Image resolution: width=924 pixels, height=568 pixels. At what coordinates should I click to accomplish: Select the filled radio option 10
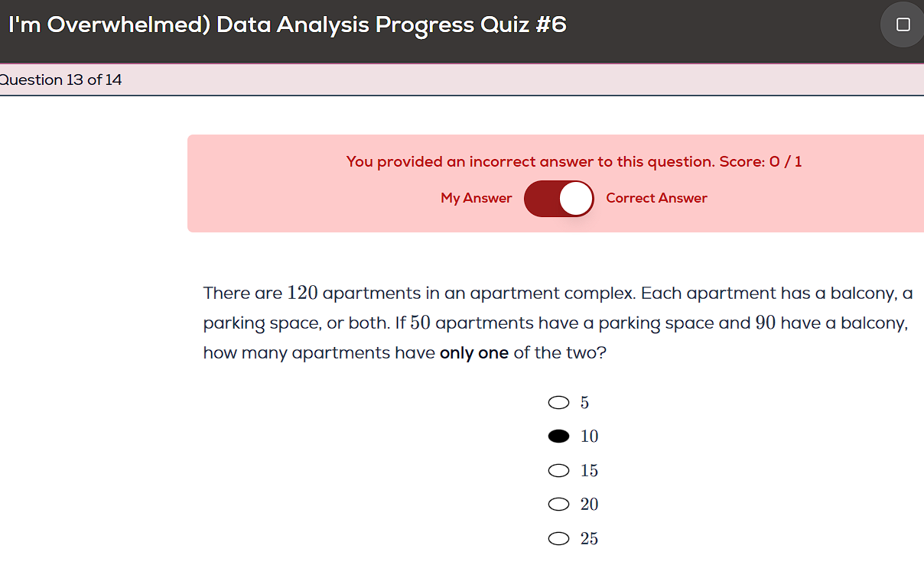[x=559, y=437]
